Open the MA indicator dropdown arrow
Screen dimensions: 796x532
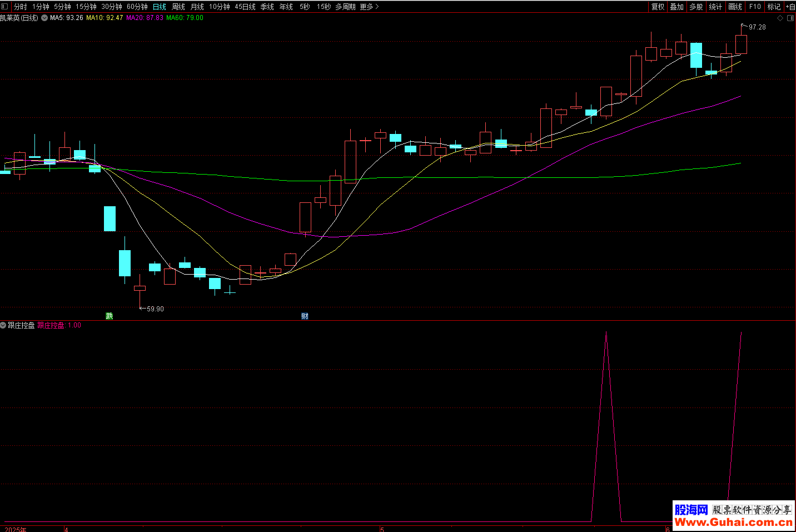pos(44,18)
